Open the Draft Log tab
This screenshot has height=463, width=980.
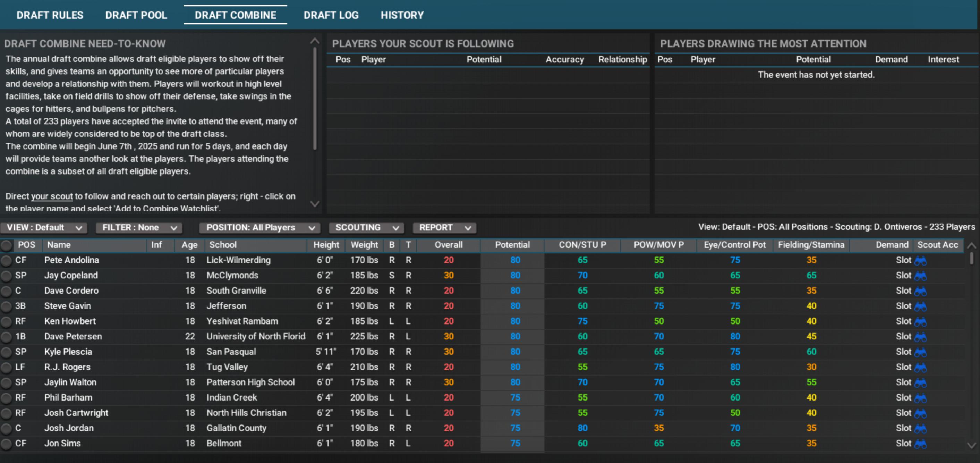point(331,15)
